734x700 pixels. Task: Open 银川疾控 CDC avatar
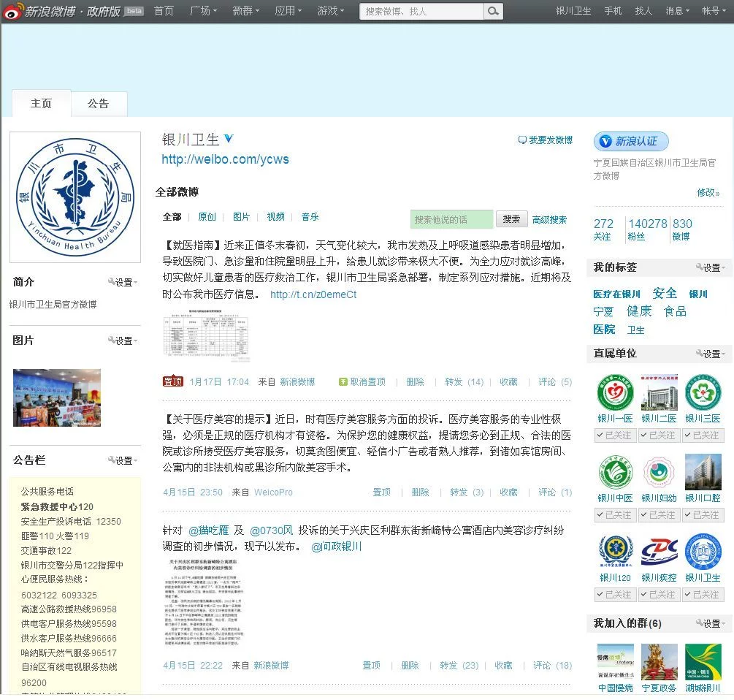coord(659,552)
